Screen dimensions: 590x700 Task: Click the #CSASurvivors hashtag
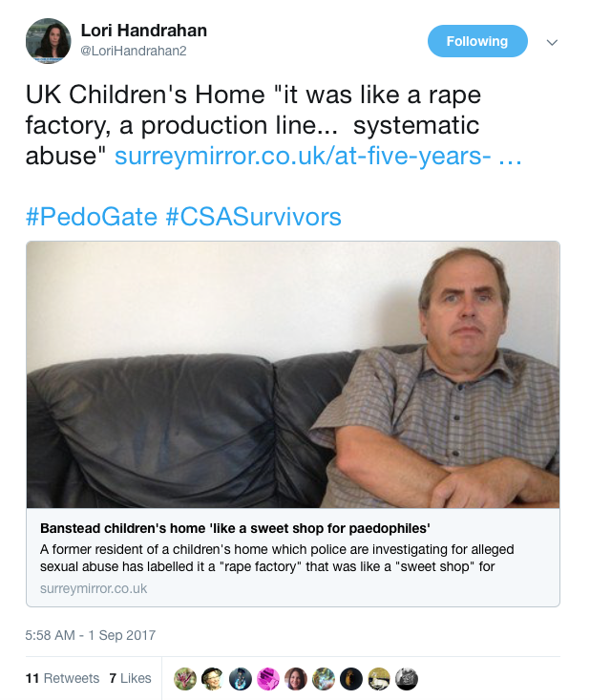tap(253, 216)
